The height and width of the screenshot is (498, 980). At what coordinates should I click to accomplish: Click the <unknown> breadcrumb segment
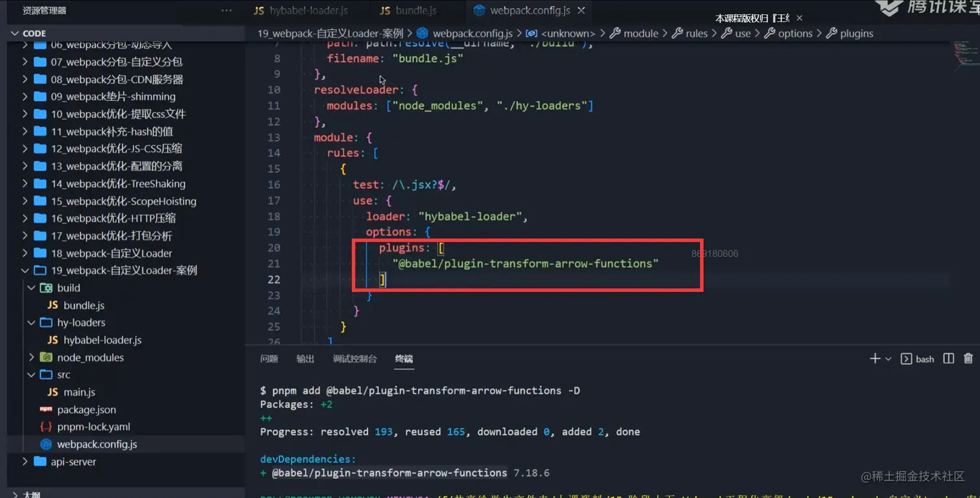pos(568,33)
